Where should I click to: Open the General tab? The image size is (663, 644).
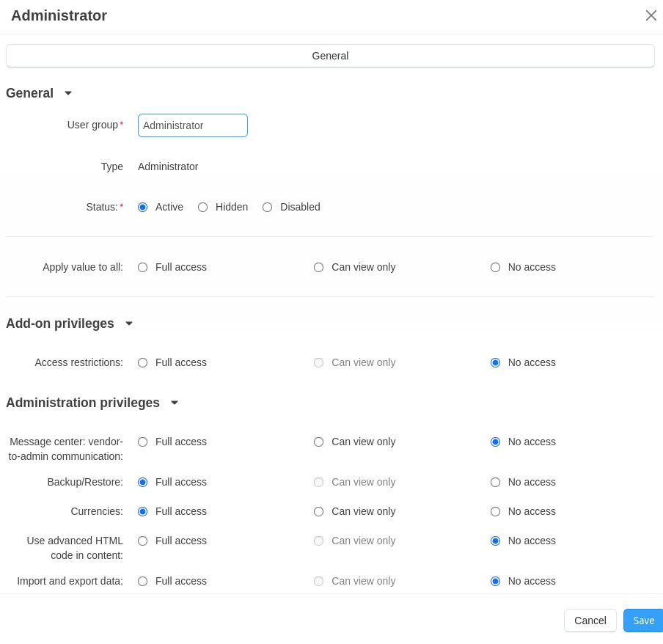point(330,56)
